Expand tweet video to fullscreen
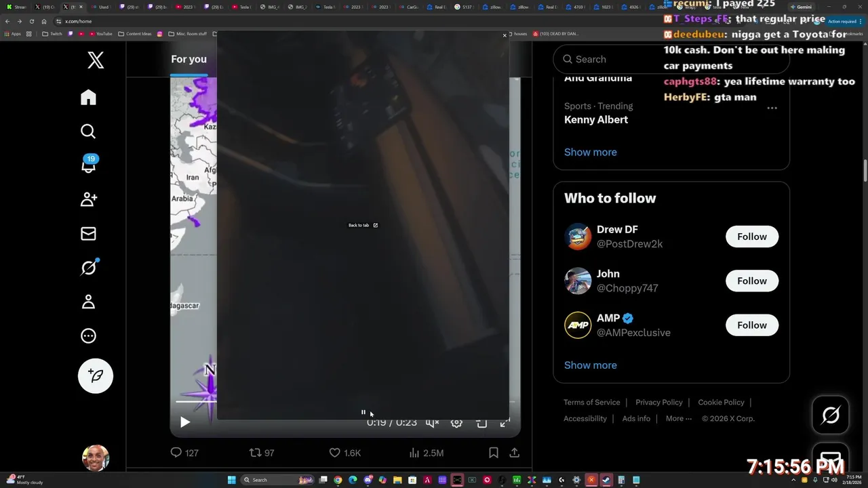Image resolution: width=868 pixels, height=488 pixels. (x=505, y=422)
